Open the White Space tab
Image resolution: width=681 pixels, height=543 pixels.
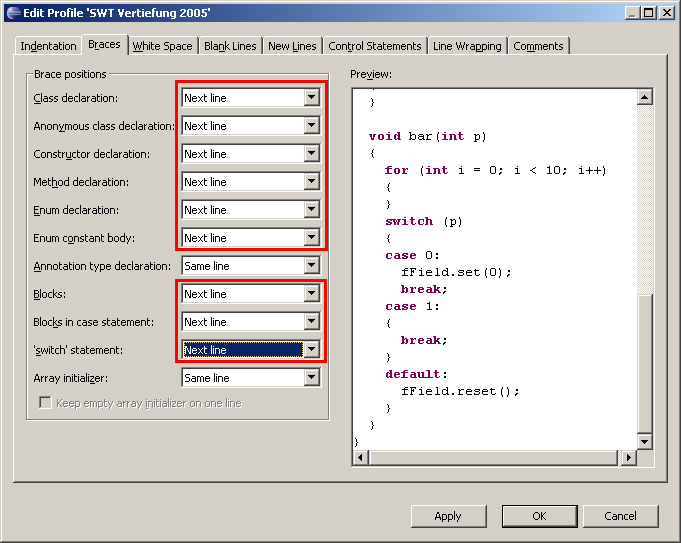pos(162,46)
